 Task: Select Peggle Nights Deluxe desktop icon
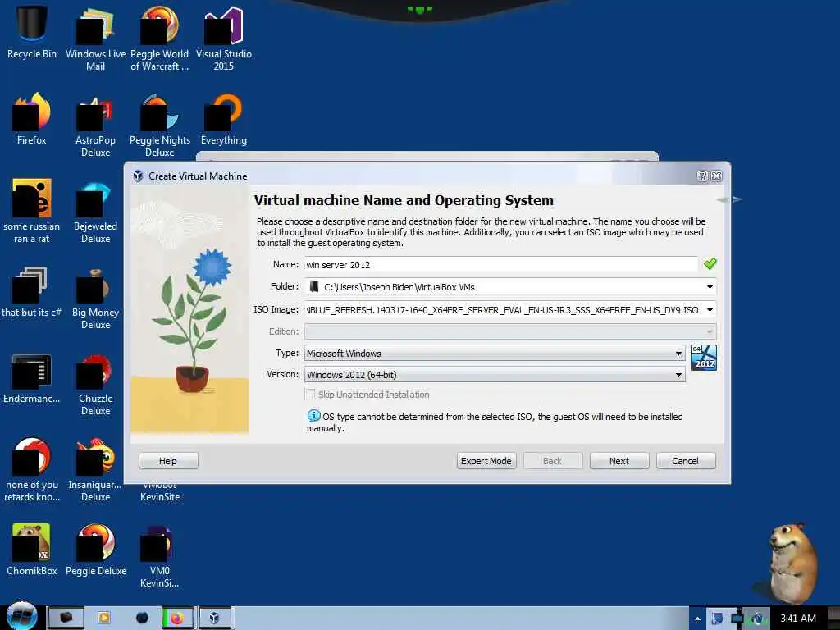point(159,125)
